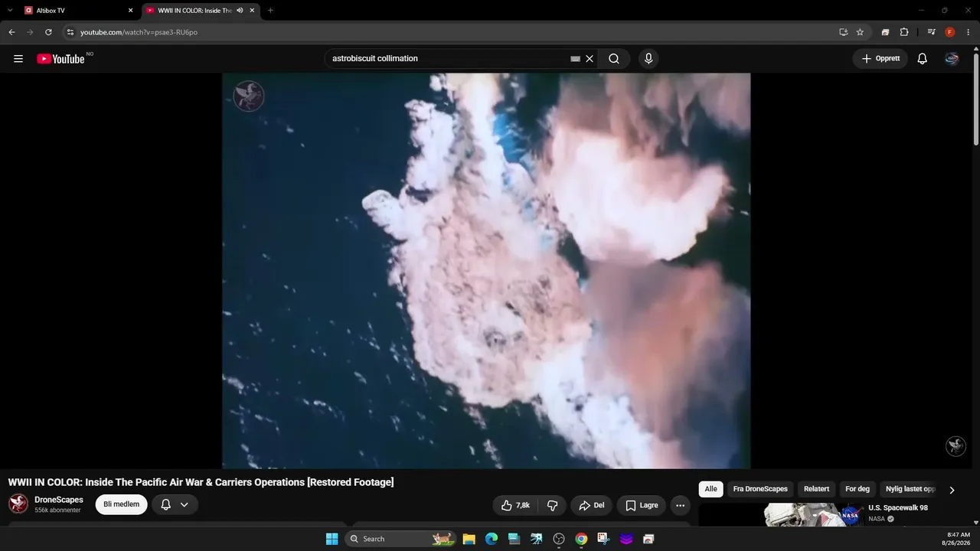Select the Alle filter chip
This screenshot has width=980, height=551.
tap(711, 489)
